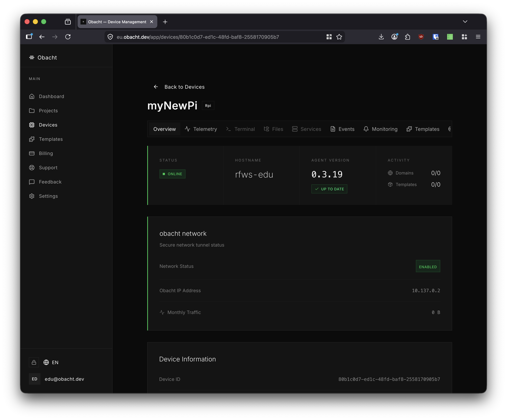
Task: Open the Firefox account icon
Action: 394,37
